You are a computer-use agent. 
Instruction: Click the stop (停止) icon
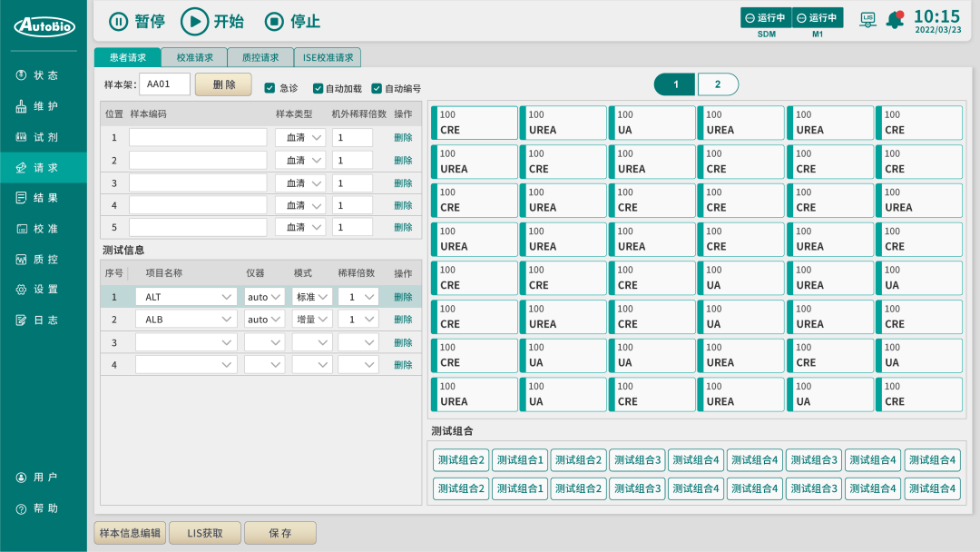pos(274,21)
